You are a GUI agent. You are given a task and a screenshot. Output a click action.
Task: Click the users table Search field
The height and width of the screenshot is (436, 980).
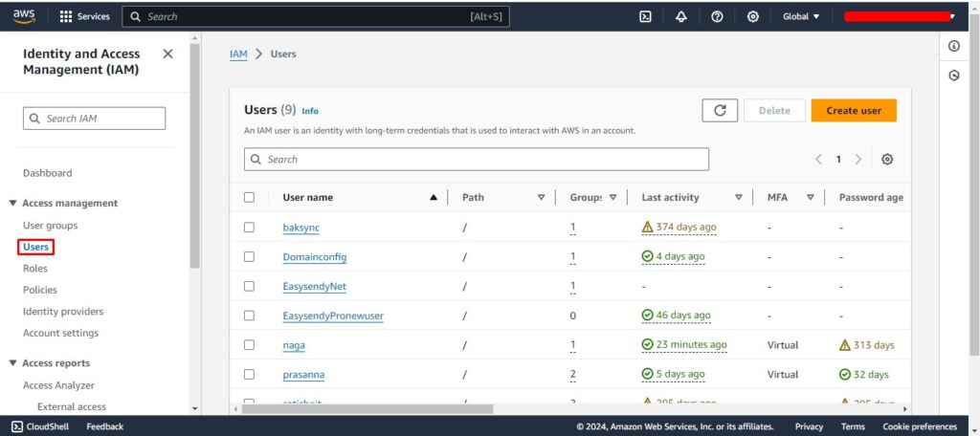click(x=477, y=160)
